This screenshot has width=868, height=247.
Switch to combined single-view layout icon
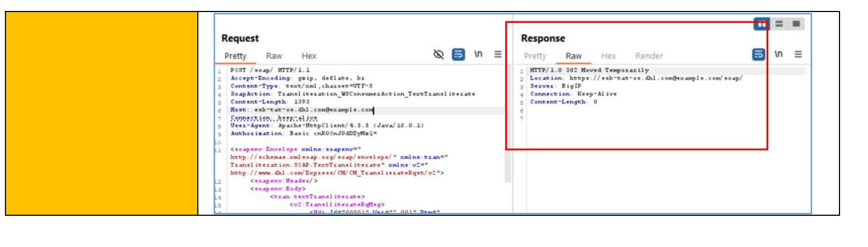[796, 24]
